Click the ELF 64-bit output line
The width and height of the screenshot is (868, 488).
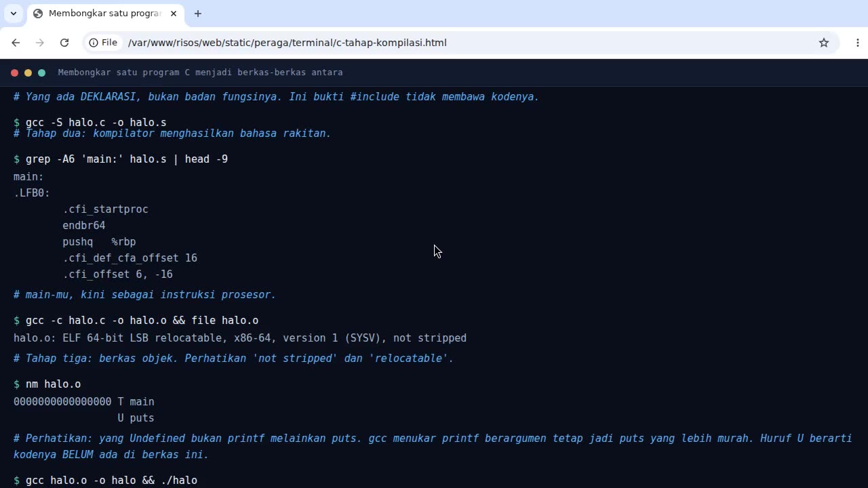click(x=240, y=338)
